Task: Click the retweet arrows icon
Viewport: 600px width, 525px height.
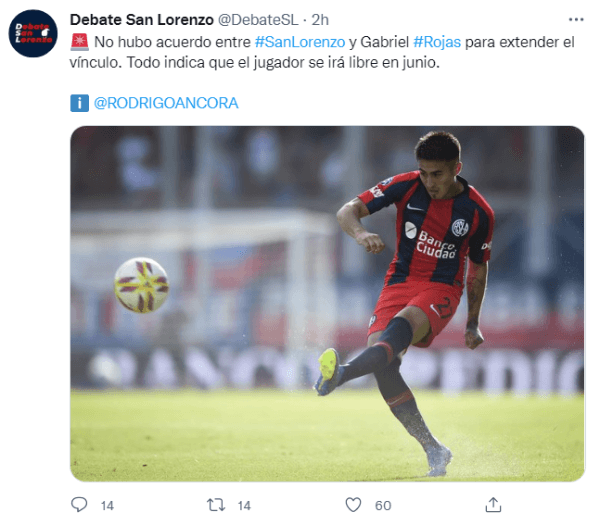Action: point(216,505)
